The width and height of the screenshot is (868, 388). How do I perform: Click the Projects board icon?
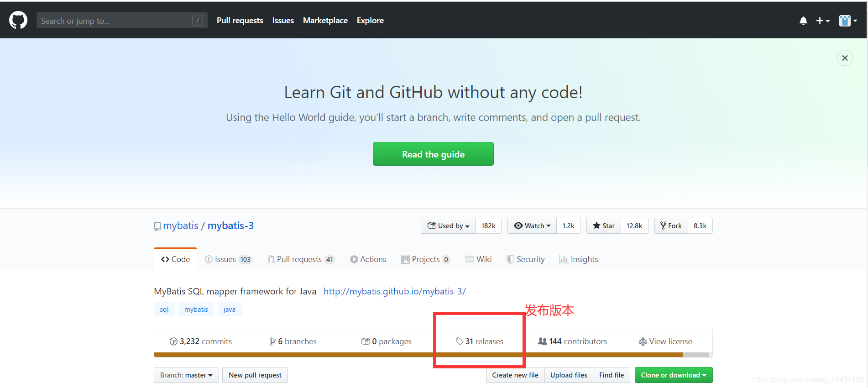[x=405, y=259]
